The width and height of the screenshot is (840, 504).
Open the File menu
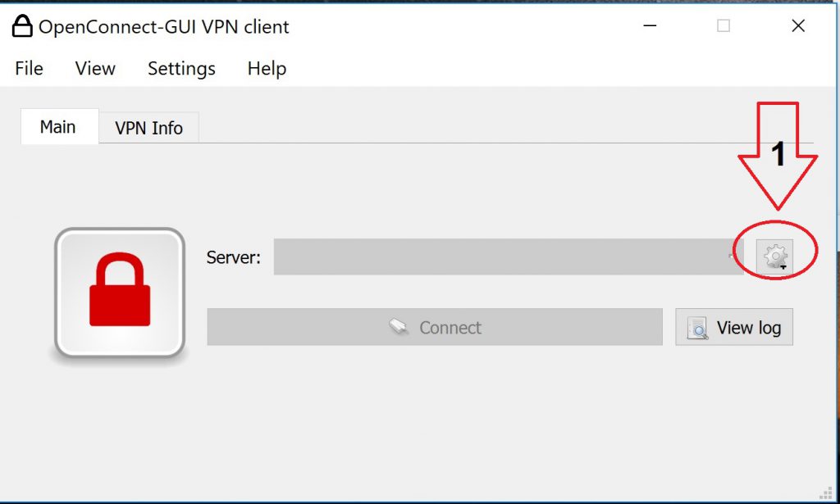click(29, 69)
